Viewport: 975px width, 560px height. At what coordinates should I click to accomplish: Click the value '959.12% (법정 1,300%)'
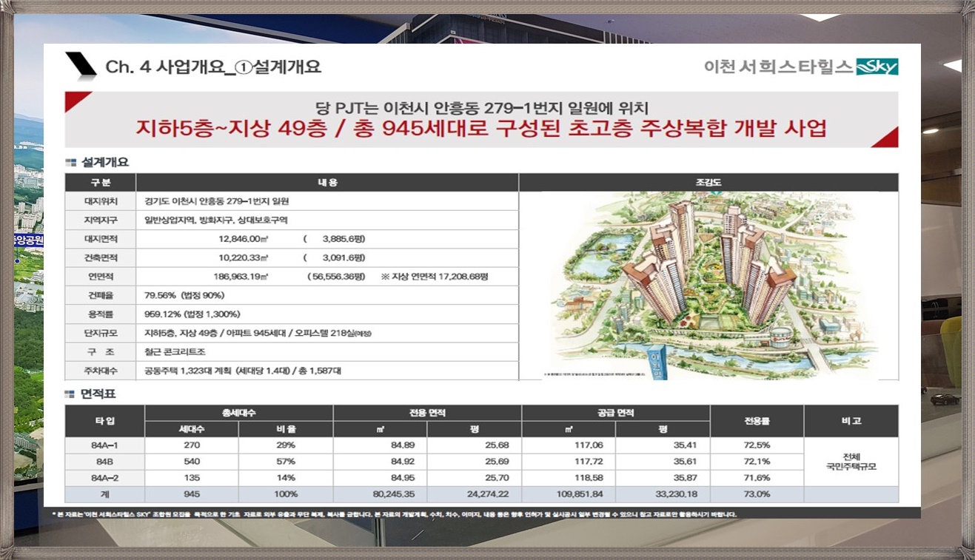pyautogui.click(x=192, y=314)
